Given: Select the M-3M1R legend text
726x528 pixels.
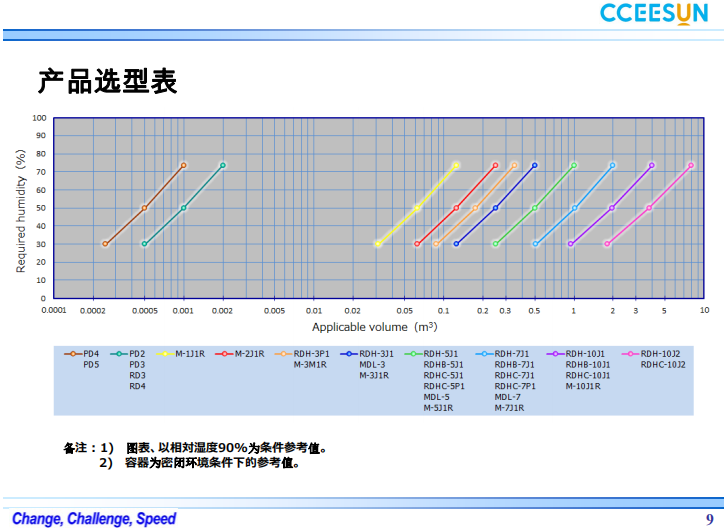Looking at the screenshot, I should [310, 365].
